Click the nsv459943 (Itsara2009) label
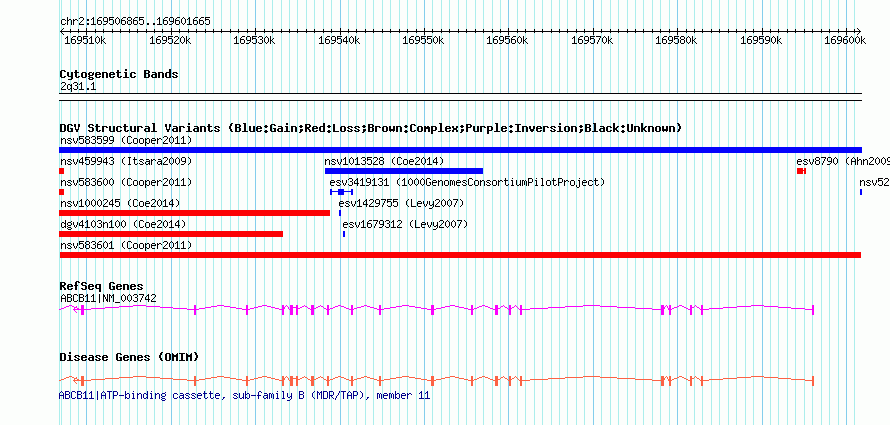 coord(126,161)
